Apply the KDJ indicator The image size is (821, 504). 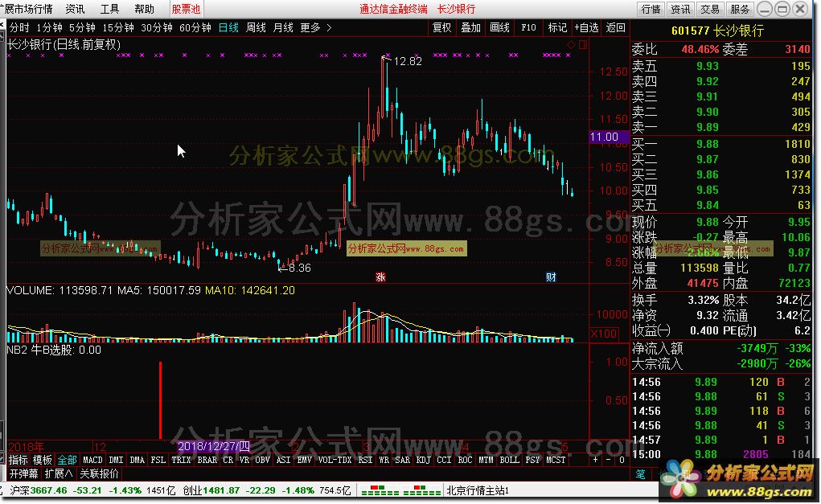[423, 460]
